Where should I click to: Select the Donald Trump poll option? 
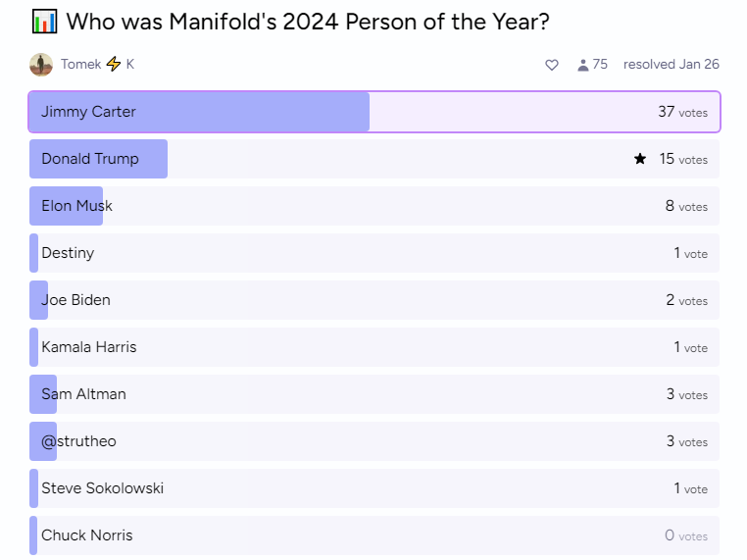tap(374, 159)
